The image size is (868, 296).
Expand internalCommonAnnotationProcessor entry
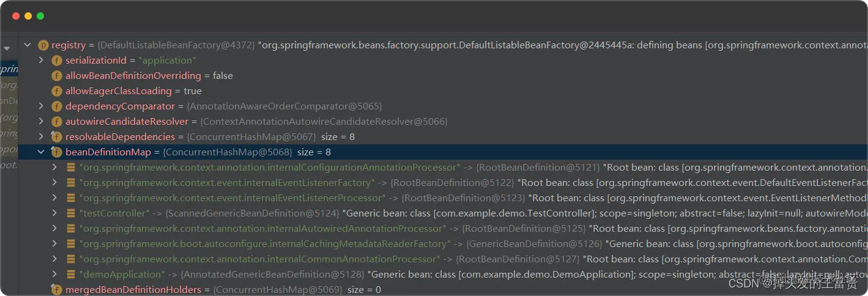[x=55, y=259]
